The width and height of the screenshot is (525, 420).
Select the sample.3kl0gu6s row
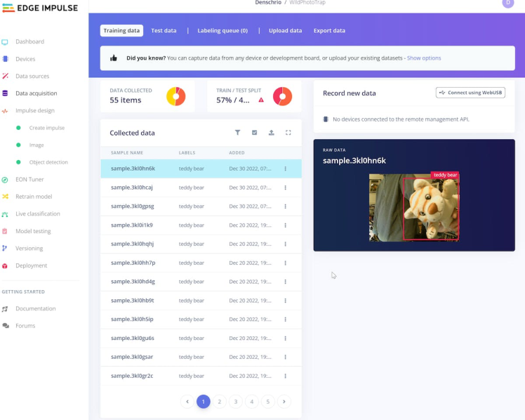(201, 339)
